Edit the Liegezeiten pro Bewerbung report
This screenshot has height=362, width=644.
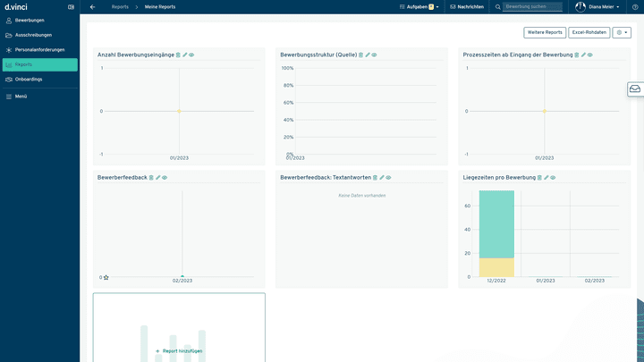coord(547,177)
